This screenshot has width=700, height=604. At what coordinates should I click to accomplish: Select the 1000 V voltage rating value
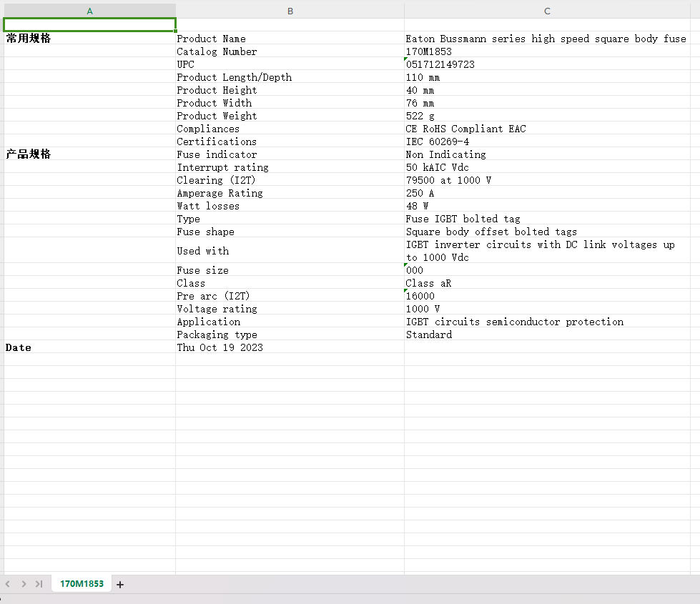[x=547, y=309]
